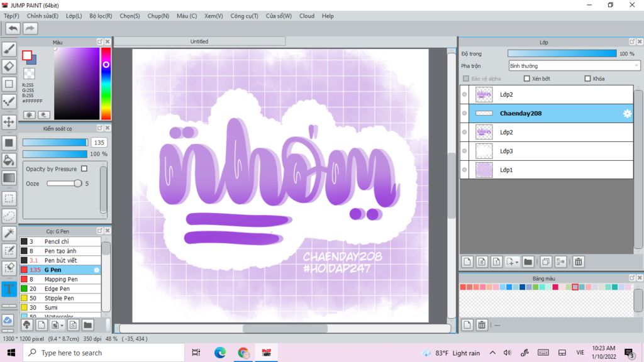Duplicate the current layer
The width and height of the screenshot is (644, 362).
(546, 262)
